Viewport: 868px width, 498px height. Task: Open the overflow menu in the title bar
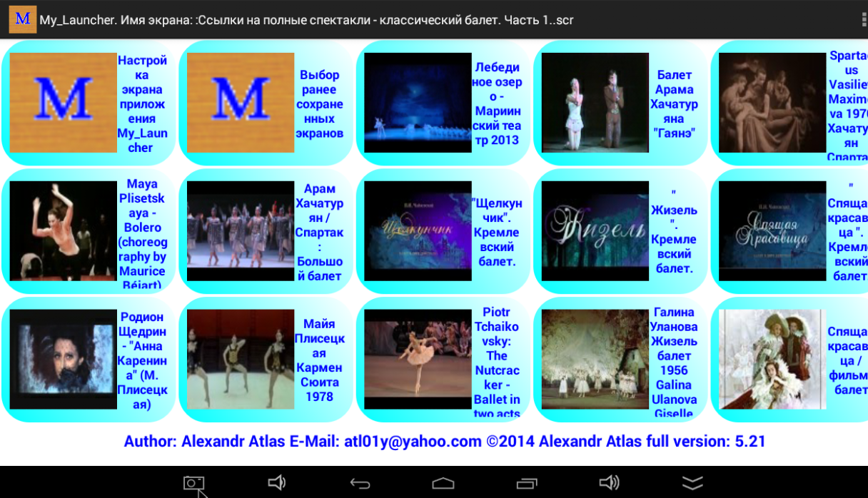click(863, 19)
